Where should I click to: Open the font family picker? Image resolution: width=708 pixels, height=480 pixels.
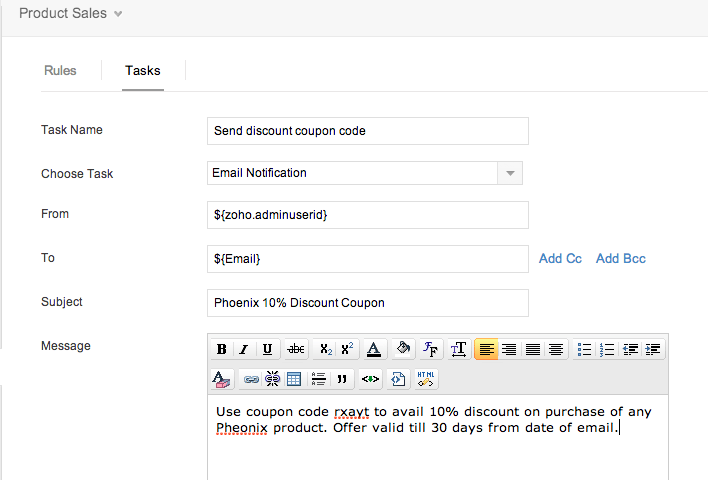(430, 349)
